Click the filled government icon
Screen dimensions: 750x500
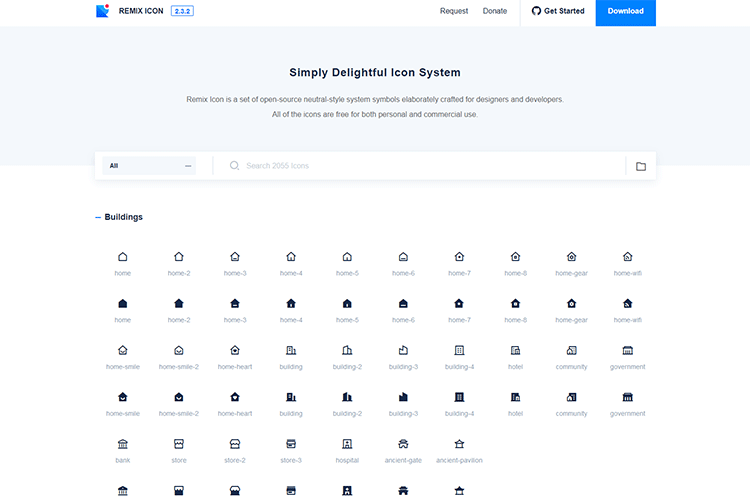pyautogui.click(x=628, y=397)
